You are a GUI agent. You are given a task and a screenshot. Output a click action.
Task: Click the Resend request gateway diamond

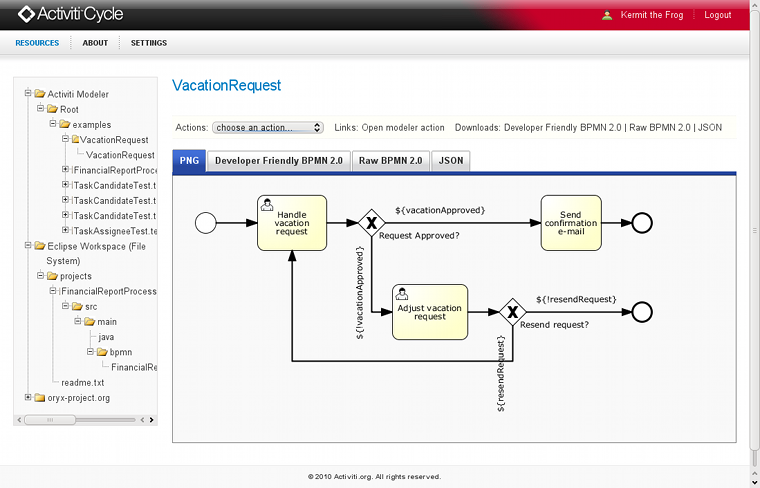[x=513, y=312]
